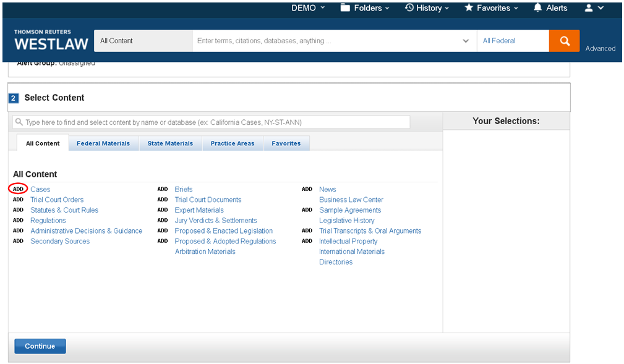Open Proposed & Adopted Regulations link
This screenshot has width=624, height=364.
click(x=225, y=241)
